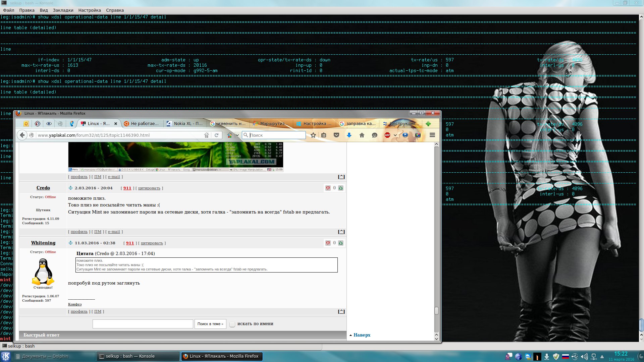This screenshot has width=644, height=362.
Task: Open the Firefox hamburger menu
Action: (432, 135)
